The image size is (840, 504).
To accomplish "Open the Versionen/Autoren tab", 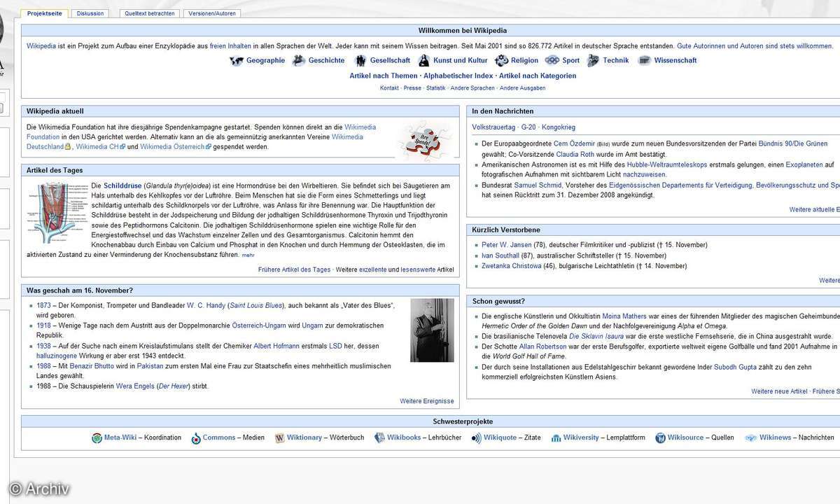I will pyautogui.click(x=213, y=13).
